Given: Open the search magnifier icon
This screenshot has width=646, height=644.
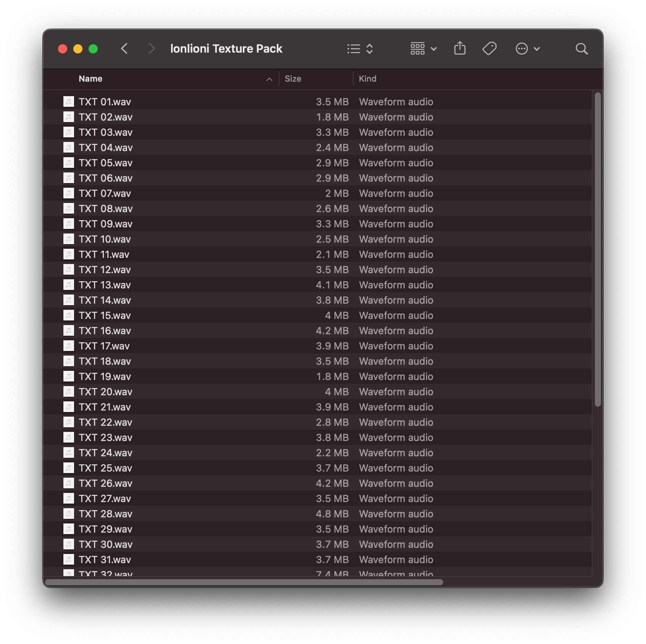Looking at the screenshot, I should (581, 49).
